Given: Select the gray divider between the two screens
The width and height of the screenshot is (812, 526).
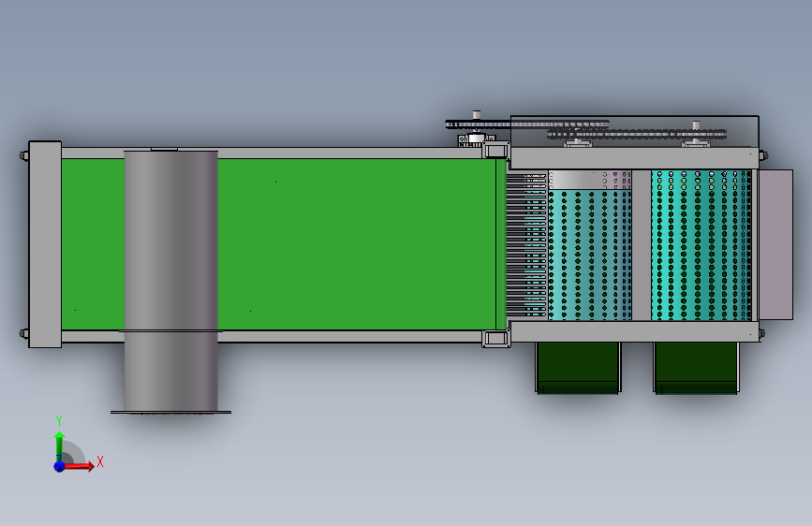Looking at the screenshot, I should point(642,245).
